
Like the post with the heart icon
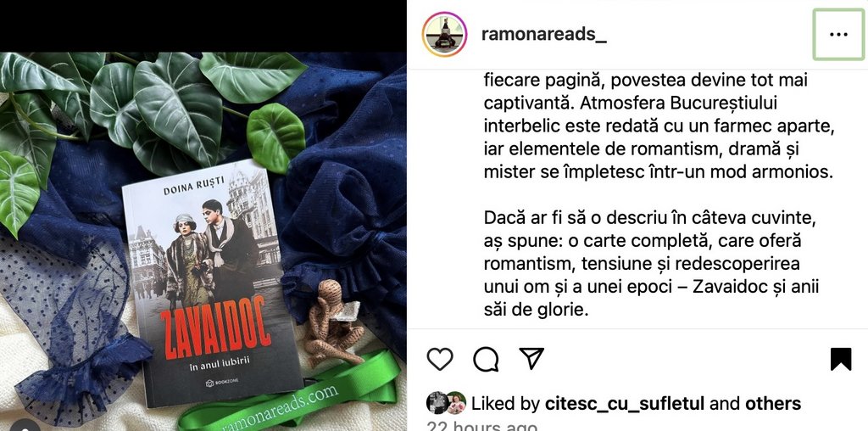coord(440,359)
